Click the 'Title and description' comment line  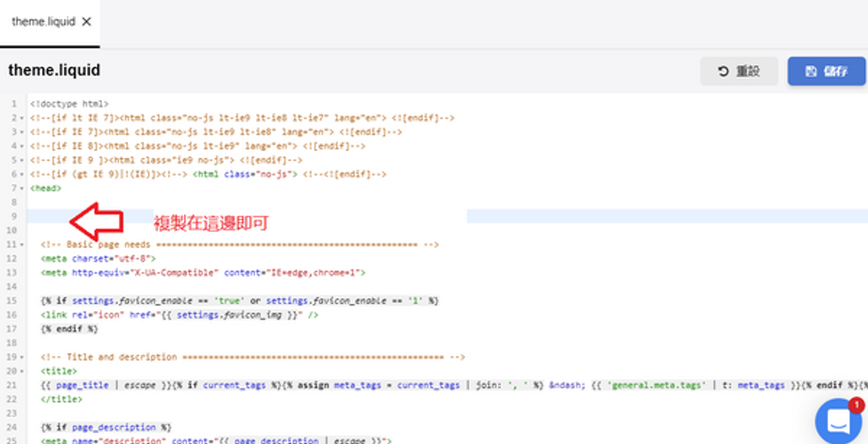[253, 357]
